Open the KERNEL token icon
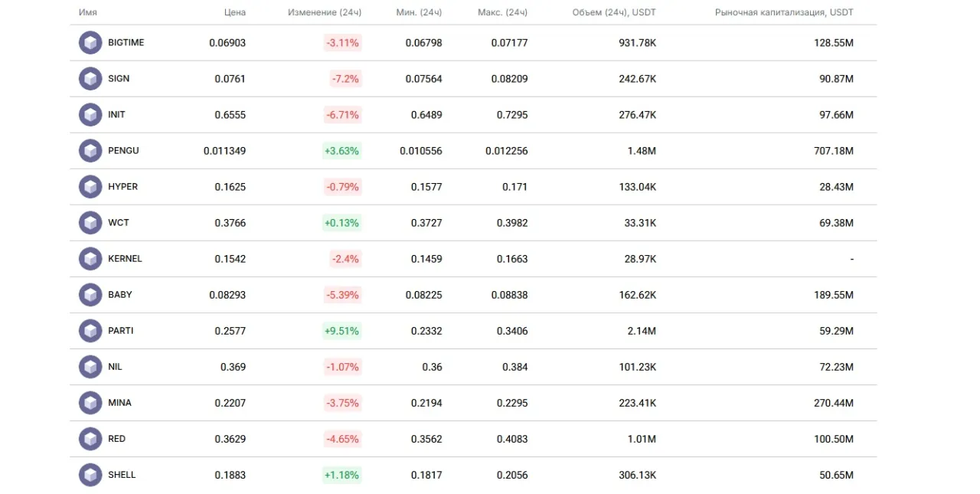Viewport: 980px width, 494px height. pos(90,259)
